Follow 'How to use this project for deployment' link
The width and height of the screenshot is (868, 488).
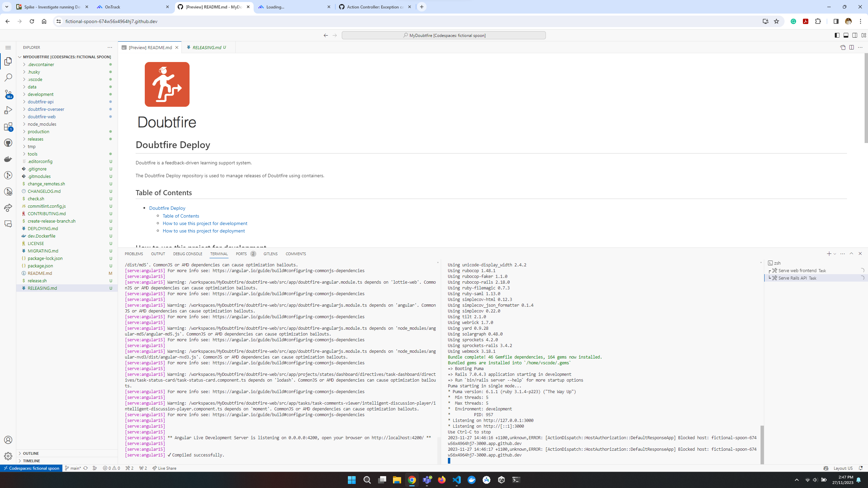pos(203,231)
